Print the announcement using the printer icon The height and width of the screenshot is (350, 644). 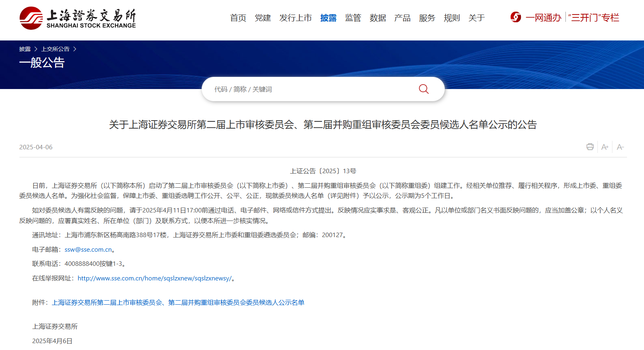coord(590,147)
